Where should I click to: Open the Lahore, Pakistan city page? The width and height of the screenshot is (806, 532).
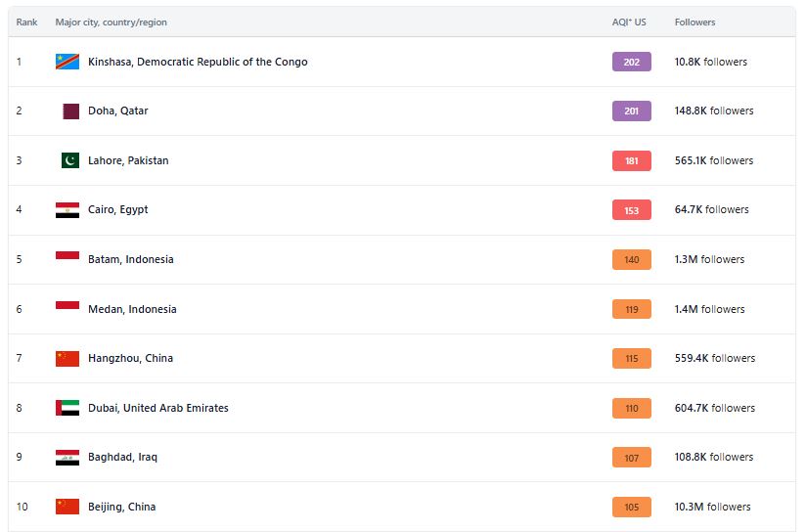128,160
